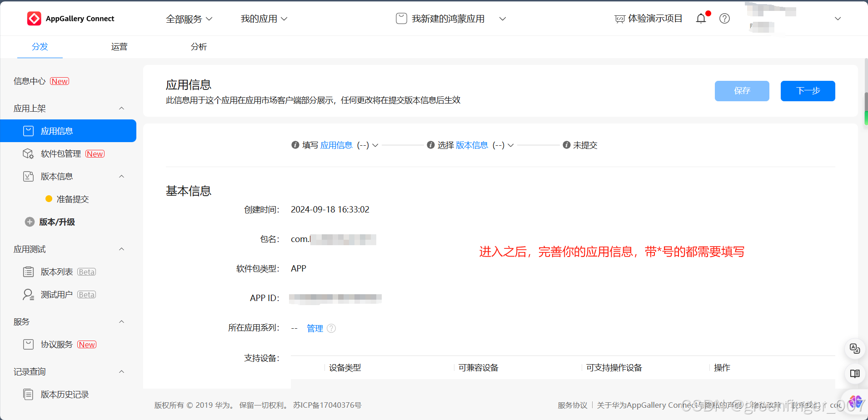The image size is (868, 420).
Task: Collapse the 服务 section
Action: point(121,321)
